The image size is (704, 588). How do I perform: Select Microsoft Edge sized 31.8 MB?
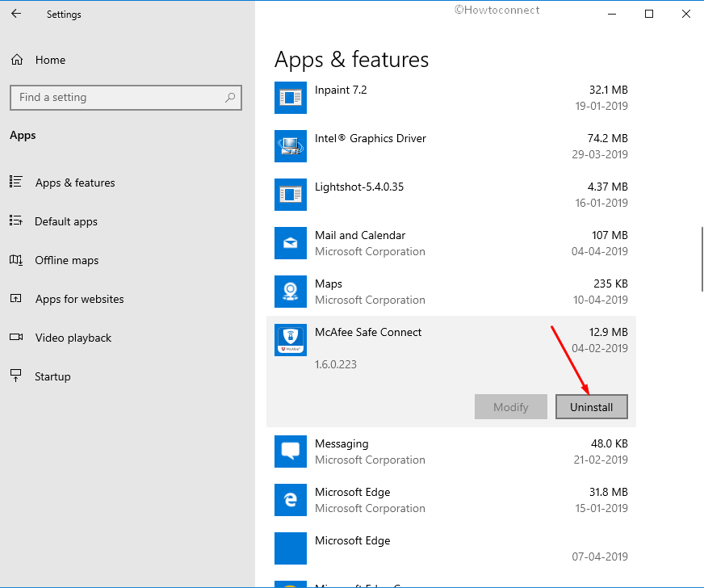pyautogui.click(x=353, y=493)
